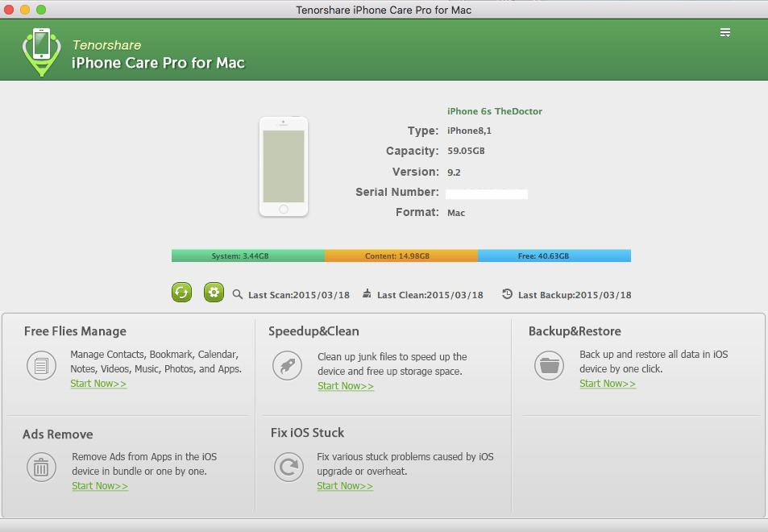Viewport: 768px width, 532px height.
Task: Close the window with red button
Action: click(9, 10)
